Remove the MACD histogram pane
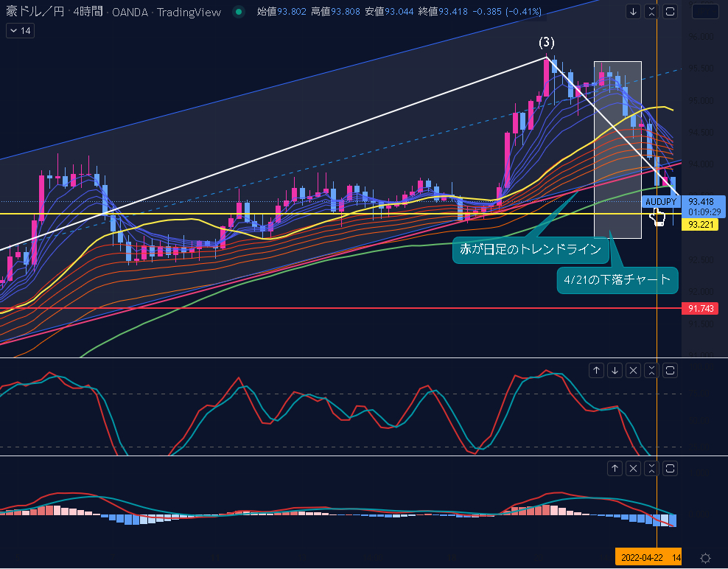The width and height of the screenshot is (728, 569). point(633,468)
